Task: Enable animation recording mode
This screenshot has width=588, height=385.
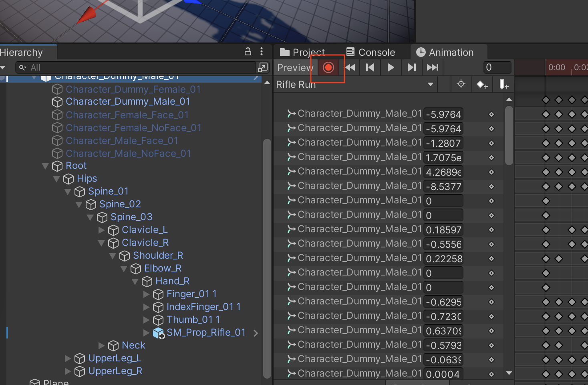Action: [x=328, y=67]
